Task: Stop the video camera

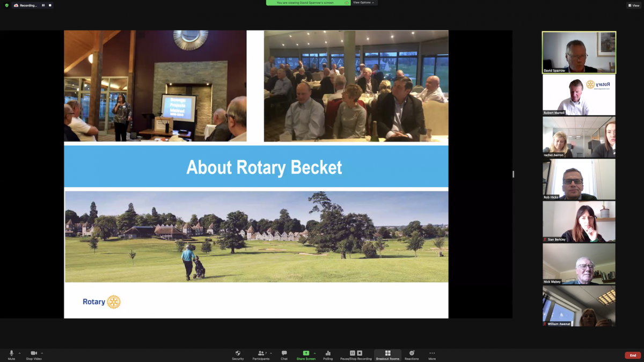Action: [34, 355]
